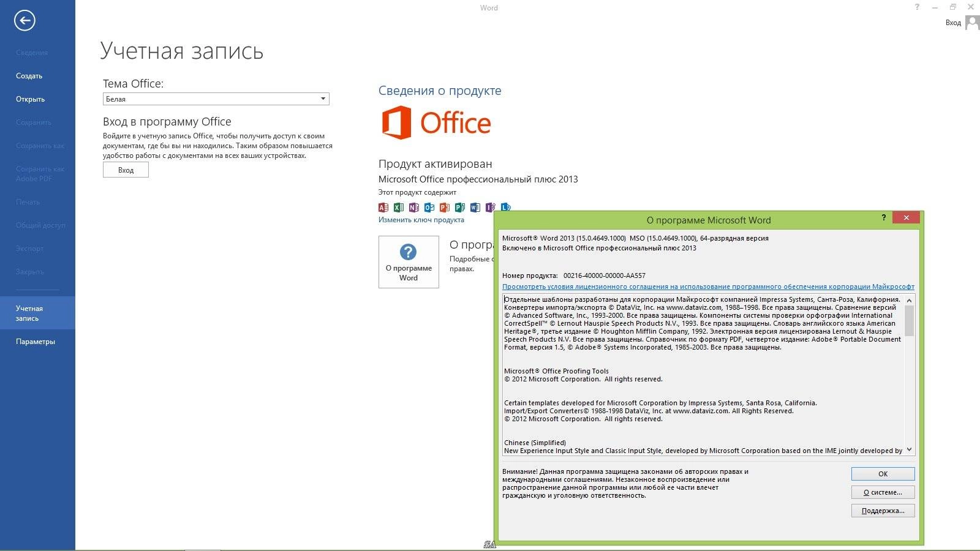
Task: Click the help question mark in About dialog
Action: click(883, 217)
